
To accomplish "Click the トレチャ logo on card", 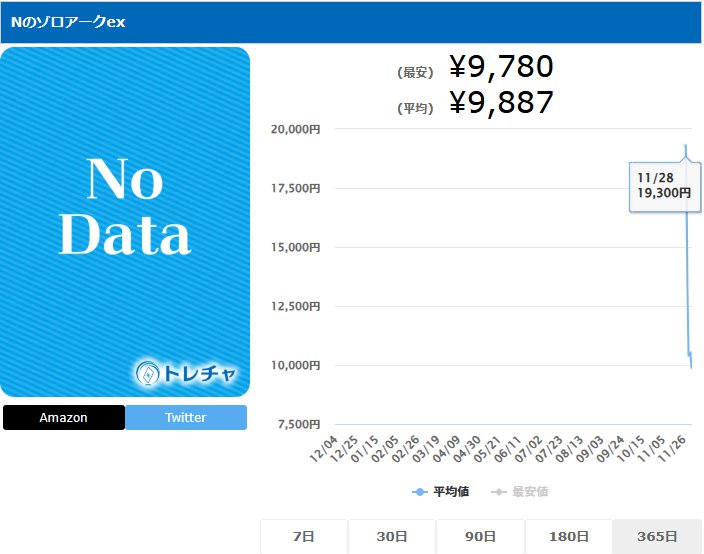I will point(185,373).
